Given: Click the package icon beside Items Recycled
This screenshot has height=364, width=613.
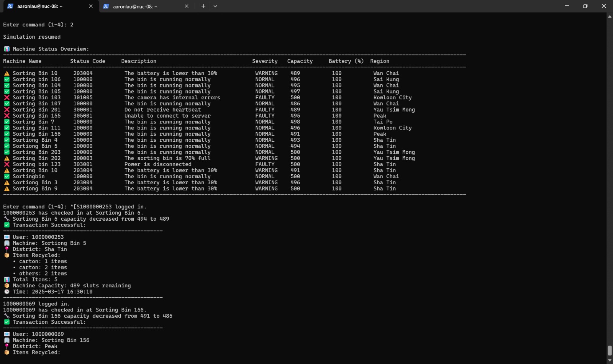Looking at the screenshot, I should 7,255.
